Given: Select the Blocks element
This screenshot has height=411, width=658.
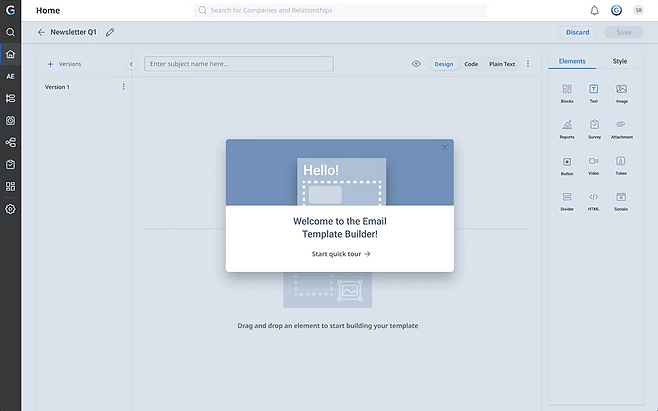Looking at the screenshot, I should coord(567,93).
